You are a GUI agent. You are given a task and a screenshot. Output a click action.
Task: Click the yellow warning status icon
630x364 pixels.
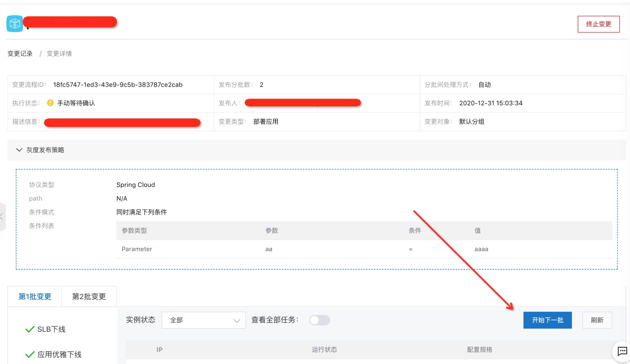[50, 103]
